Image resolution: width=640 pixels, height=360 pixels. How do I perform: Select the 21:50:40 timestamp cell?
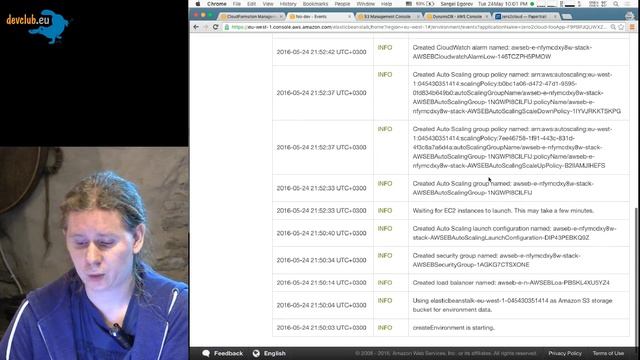pos(321,233)
